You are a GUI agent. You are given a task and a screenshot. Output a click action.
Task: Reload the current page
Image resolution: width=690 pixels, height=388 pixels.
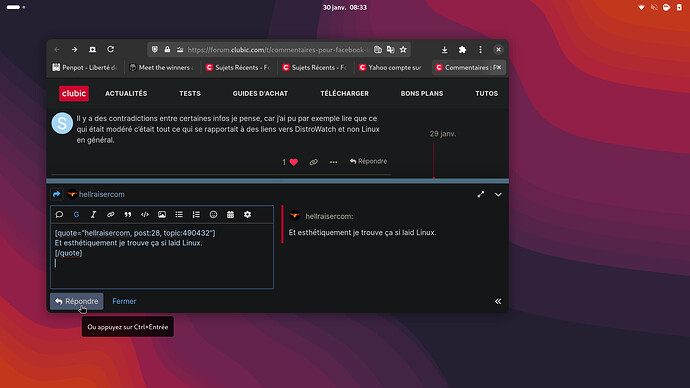110,49
